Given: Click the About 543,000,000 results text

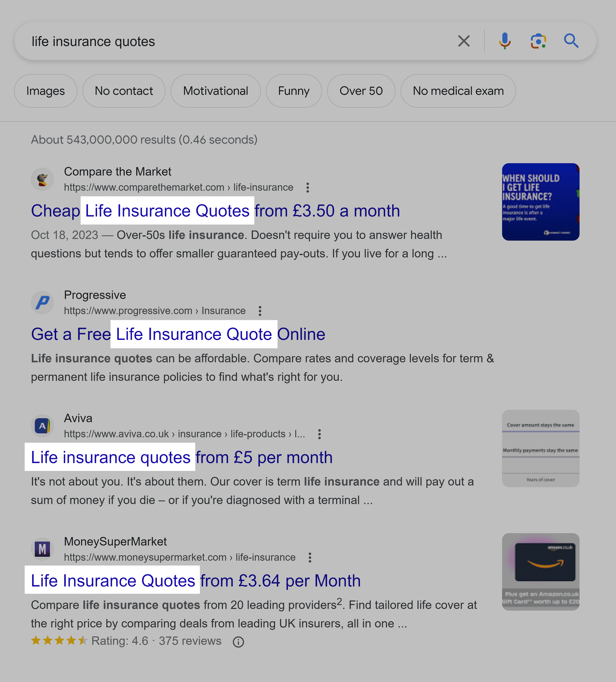Looking at the screenshot, I should [x=144, y=140].
